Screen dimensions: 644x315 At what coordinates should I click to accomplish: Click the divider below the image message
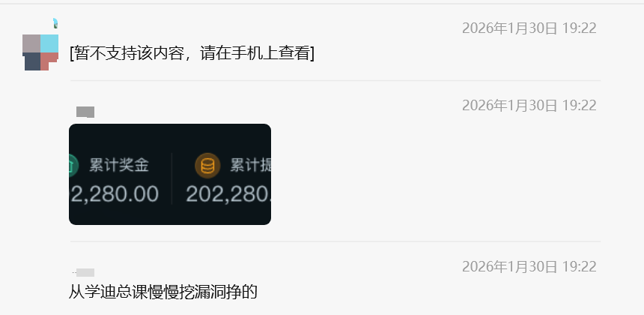point(335,241)
